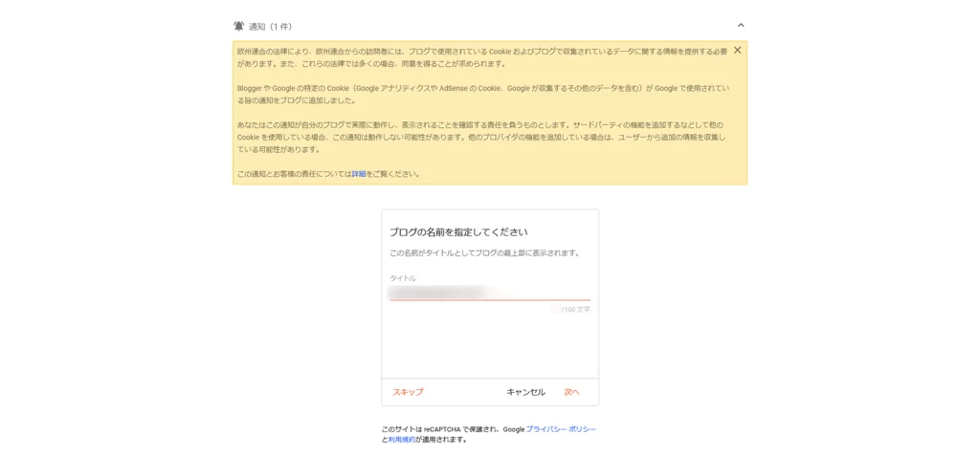Click the タイトル field label

coord(403,278)
